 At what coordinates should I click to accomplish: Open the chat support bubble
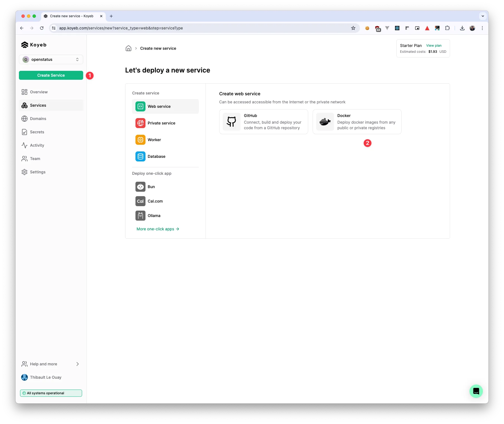tap(476, 391)
